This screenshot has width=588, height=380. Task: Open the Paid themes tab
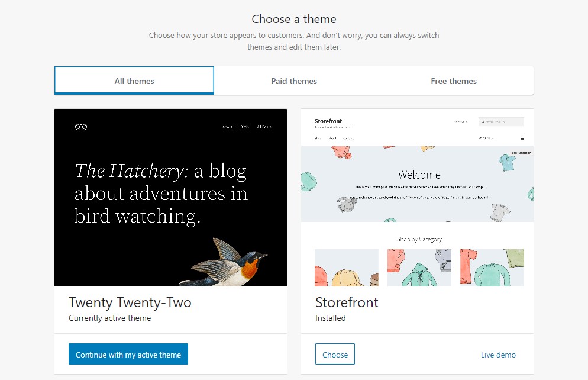pyautogui.click(x=294, y=81)
